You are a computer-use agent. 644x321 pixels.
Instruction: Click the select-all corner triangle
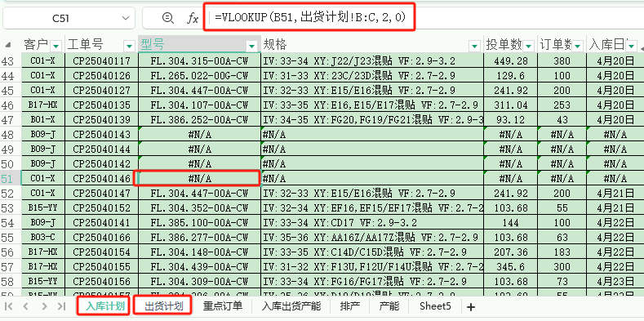(8, 46)
